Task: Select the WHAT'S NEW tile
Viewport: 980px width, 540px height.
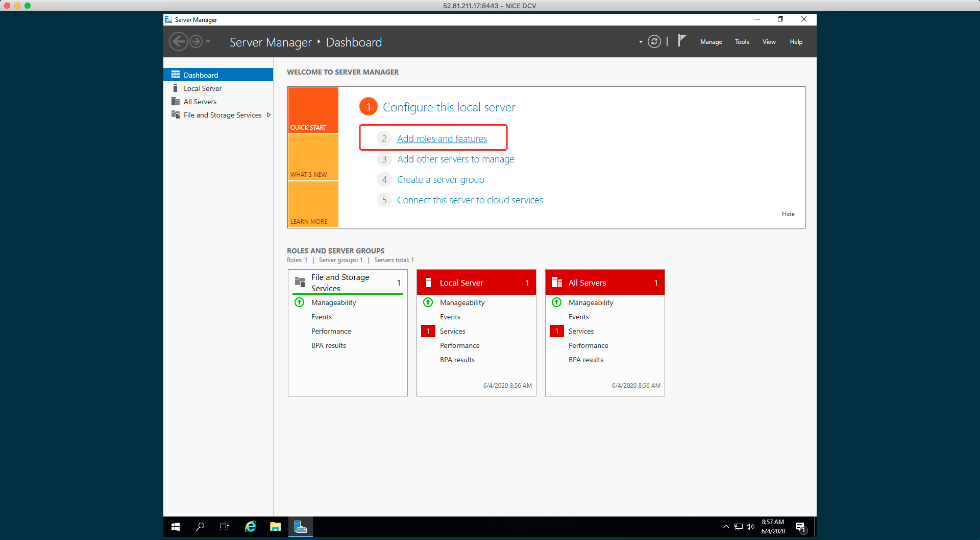Action: coord(313,157)
